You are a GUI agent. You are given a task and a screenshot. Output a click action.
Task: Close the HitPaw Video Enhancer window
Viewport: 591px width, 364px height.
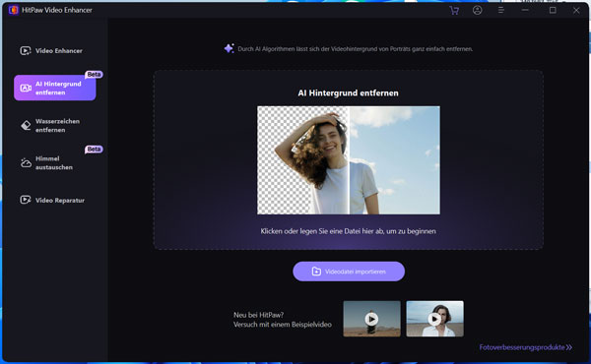[x=576, y=11]
